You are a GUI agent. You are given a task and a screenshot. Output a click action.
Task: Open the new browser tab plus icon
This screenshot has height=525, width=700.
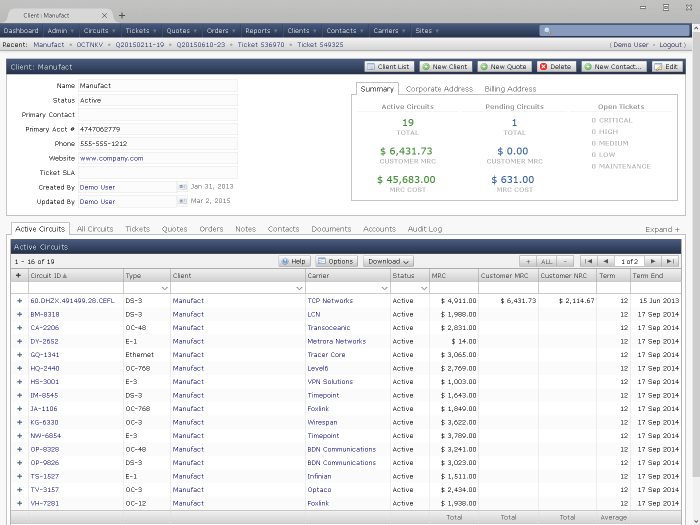click(x=122, y=16)
